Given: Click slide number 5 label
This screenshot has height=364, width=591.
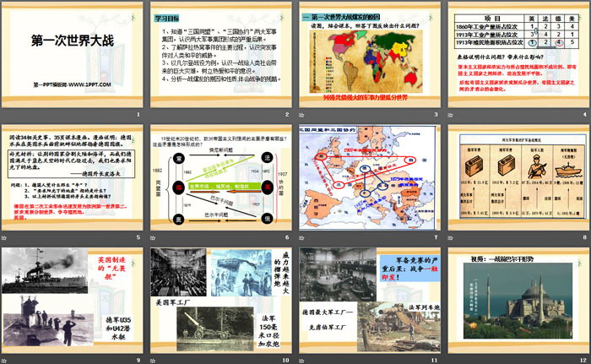Looking at the screenshot, I should [x=138, y=237].
